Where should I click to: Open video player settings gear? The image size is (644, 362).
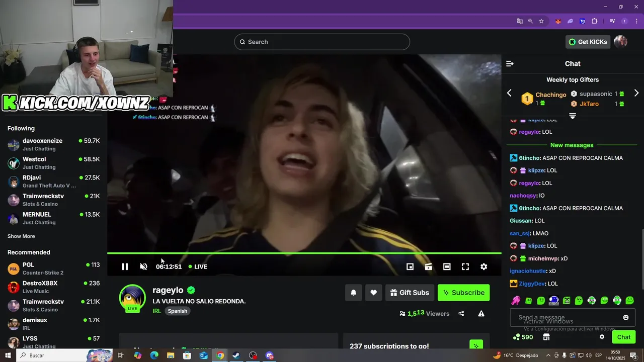484,266
